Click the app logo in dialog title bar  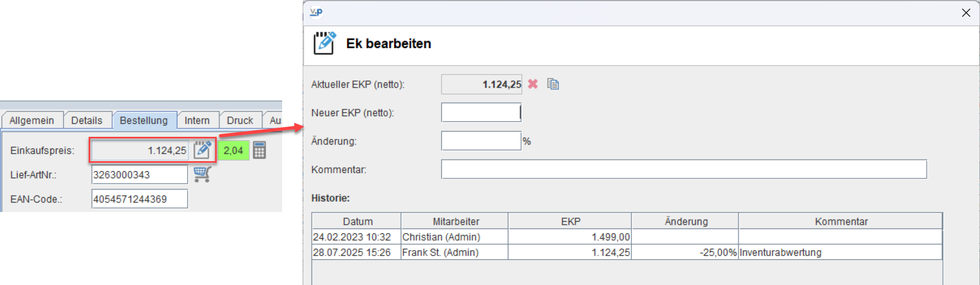coord(316,12)
